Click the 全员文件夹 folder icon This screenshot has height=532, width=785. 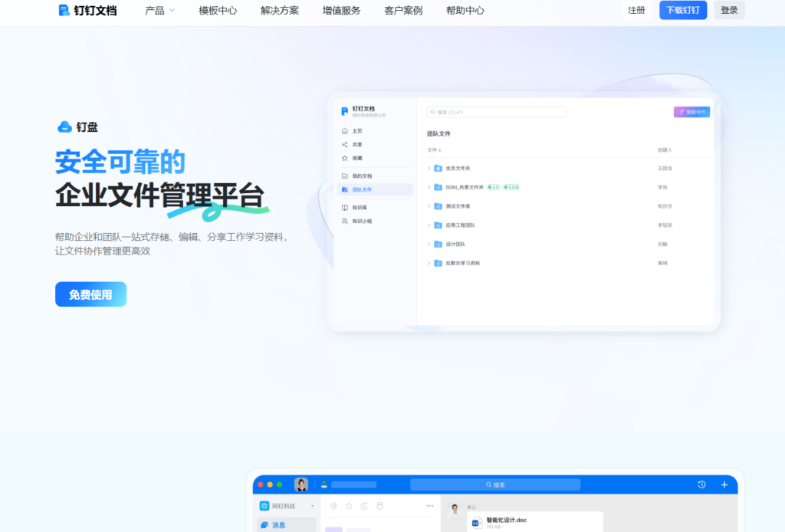click(x=438, y=168)
